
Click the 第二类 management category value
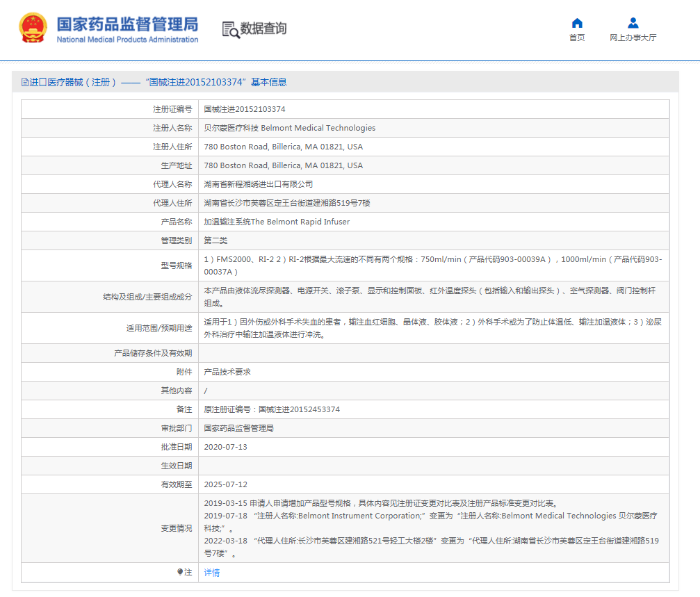(215, 240)
